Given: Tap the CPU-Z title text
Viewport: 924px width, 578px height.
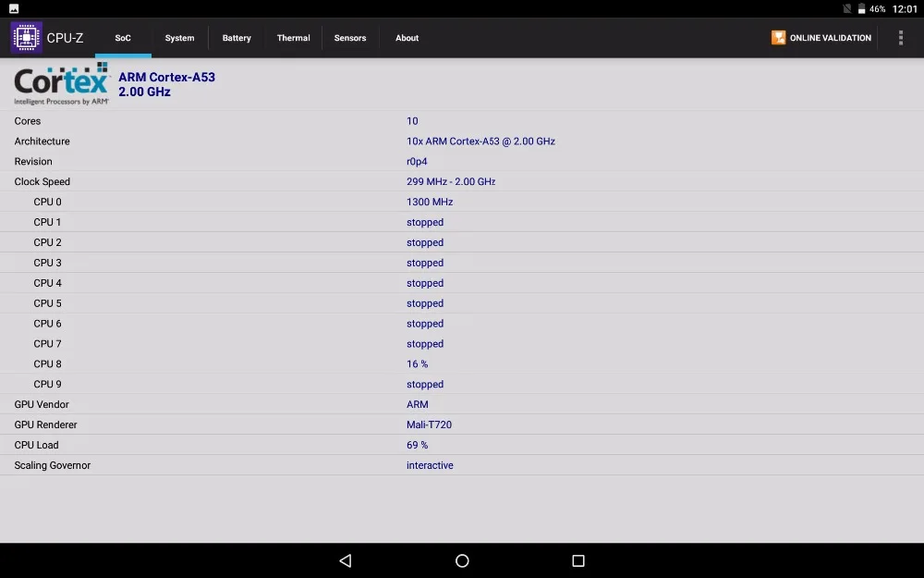Looking at the screenshot, I should (65, 38).
